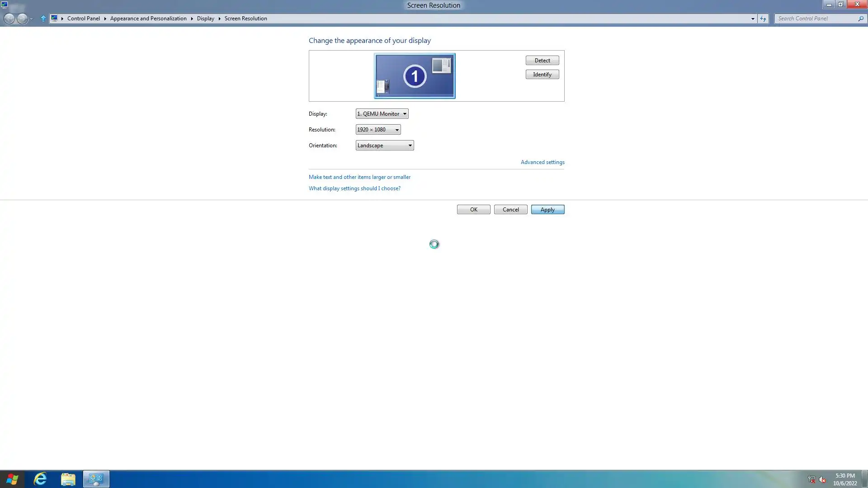Expand the Orientation dropdown

point(385,145)
